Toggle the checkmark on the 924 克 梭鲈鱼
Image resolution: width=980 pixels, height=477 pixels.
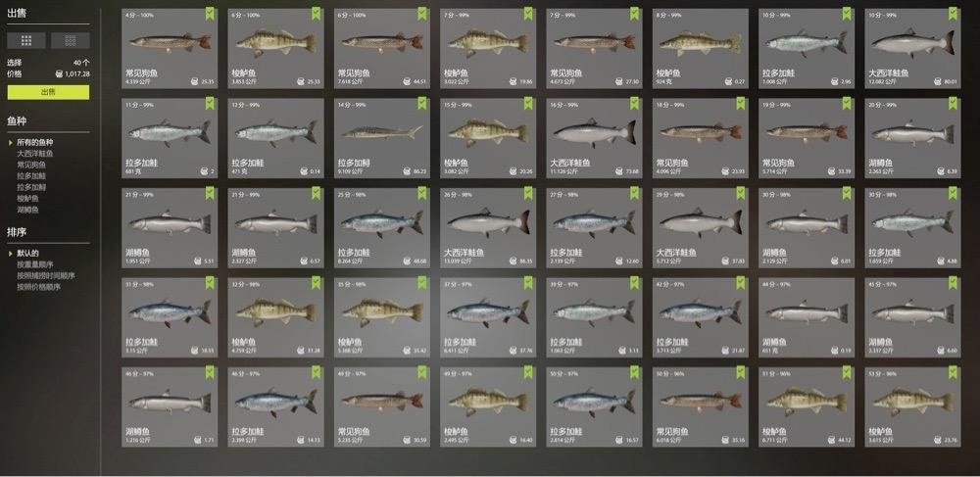[x=741, y=13]
